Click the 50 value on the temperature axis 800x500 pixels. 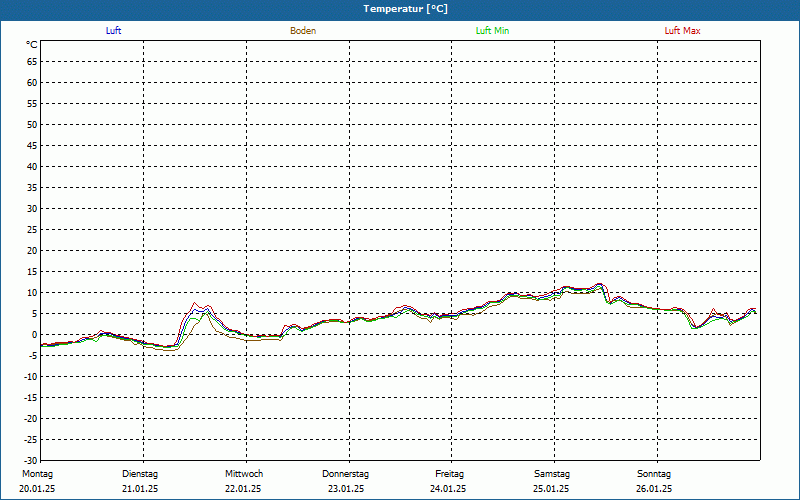tap(32, 124)
